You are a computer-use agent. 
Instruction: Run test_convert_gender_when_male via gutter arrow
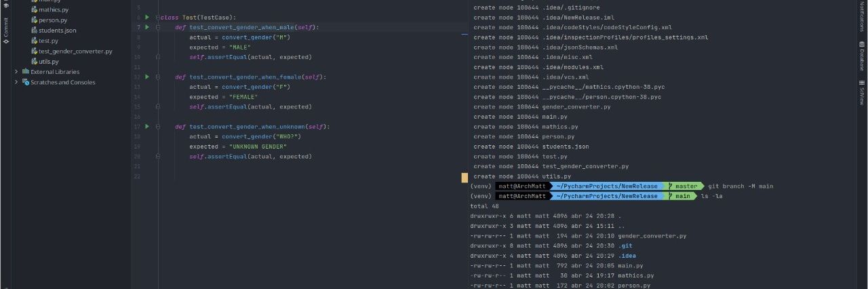(147, 27)
